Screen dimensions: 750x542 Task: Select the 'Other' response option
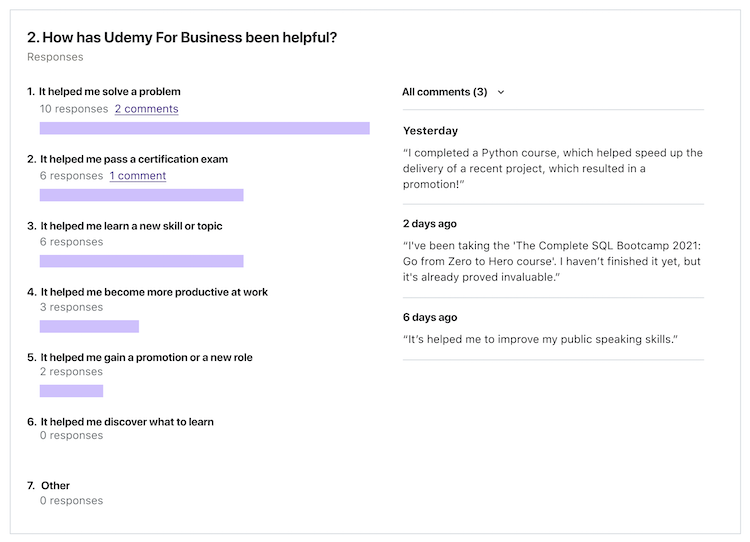point(55,486)
